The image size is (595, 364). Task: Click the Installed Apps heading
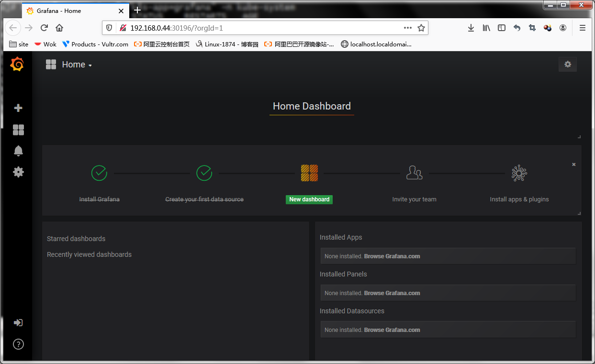pos(341,237)
